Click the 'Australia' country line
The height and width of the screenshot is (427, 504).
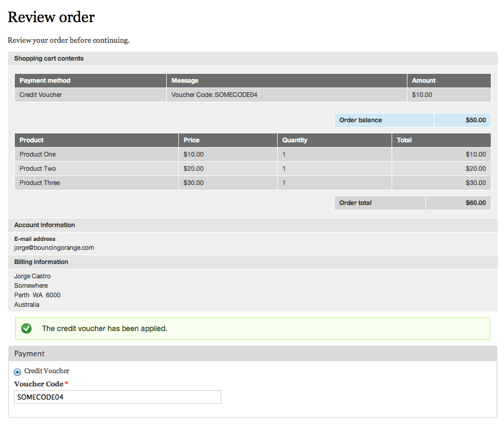(x=27, y=304)
